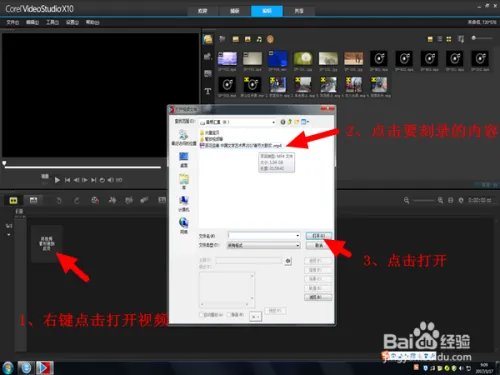This screenshot has height=375, width=500.
Task: Play the preview video
Action: pos(57,180)
